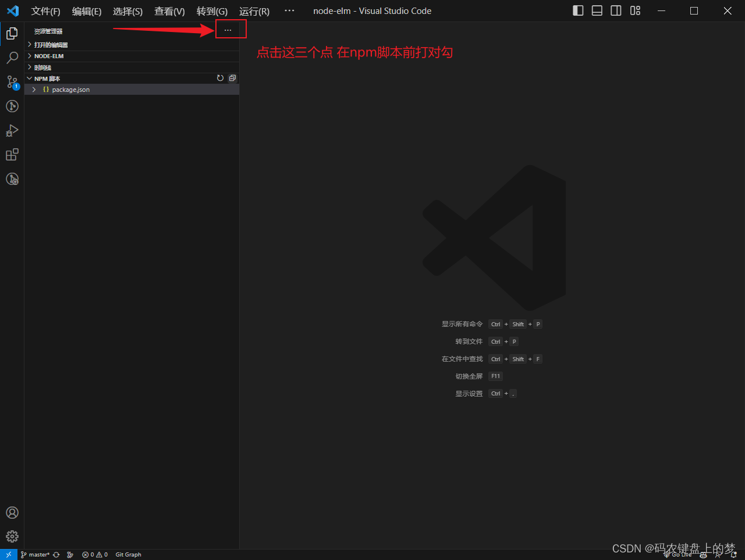Click the 转到文件 shortcut label
The image size is (745, 560).
point(469,341)
